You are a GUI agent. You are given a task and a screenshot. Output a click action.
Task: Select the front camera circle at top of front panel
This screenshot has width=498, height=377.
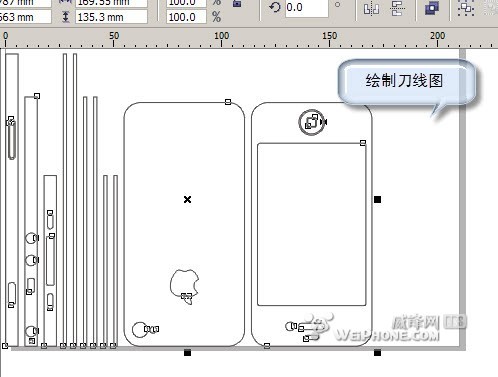[312, 122]
